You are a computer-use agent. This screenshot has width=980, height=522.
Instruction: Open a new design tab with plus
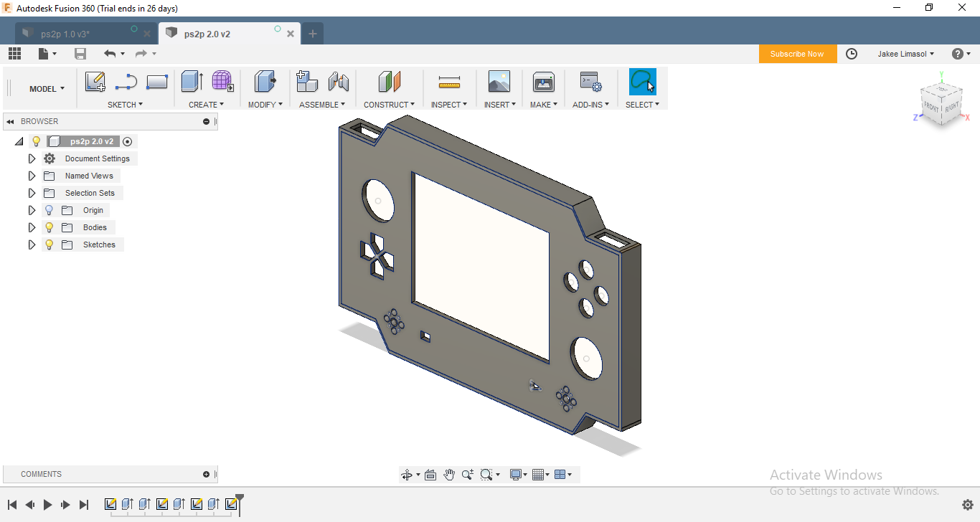click(x=313, y=34)
